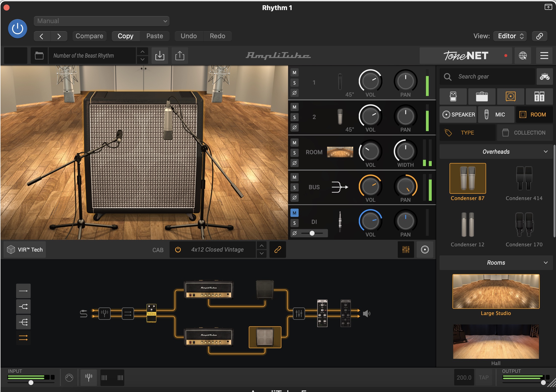
Task: Adjust the INPUT level slider
Action: tap(31, 382)
